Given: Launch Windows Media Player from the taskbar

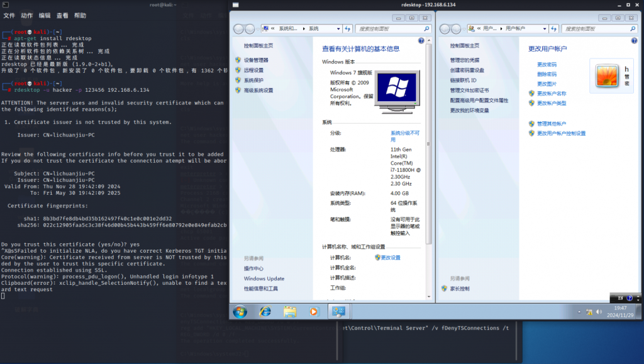Looking at the screenshot, I should [314, 312].
